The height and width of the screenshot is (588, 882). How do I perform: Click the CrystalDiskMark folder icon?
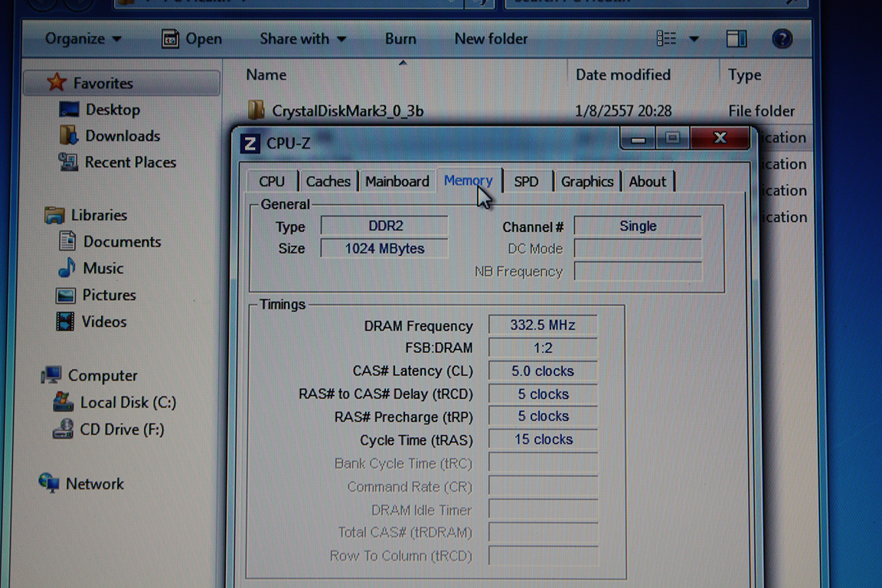256,109
